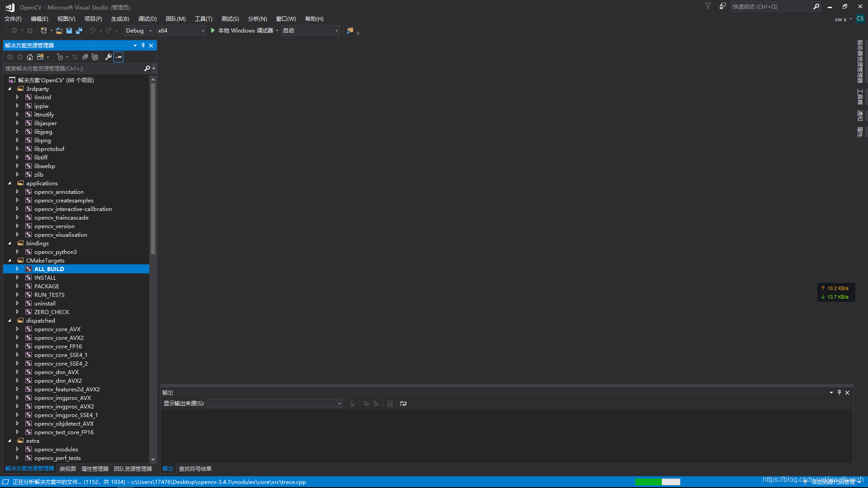Click the Find in Files toolbar icon
This screenshot has height=488, width=868.
(x=350, y=31)
